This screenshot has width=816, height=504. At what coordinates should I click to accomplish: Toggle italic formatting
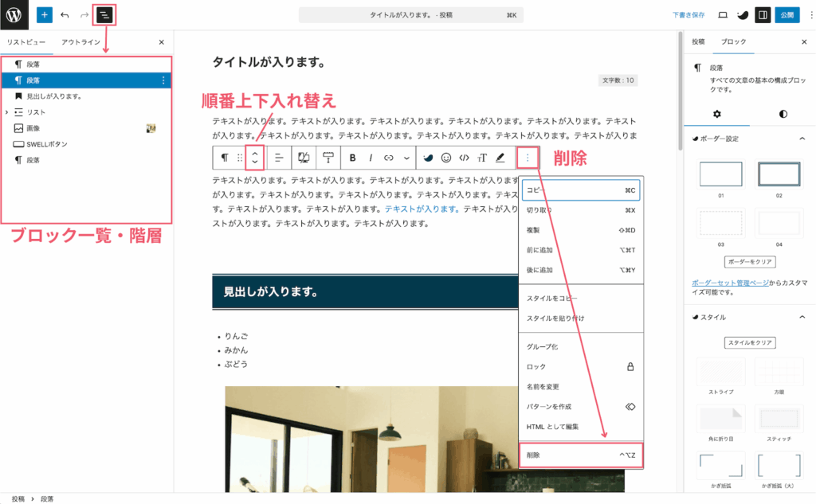371,158
